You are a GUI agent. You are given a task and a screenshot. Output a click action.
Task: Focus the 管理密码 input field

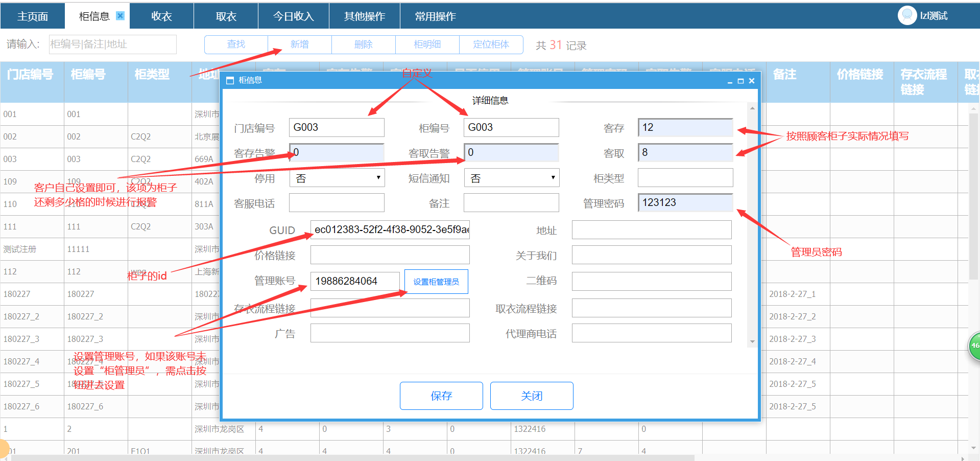(685, 202)
